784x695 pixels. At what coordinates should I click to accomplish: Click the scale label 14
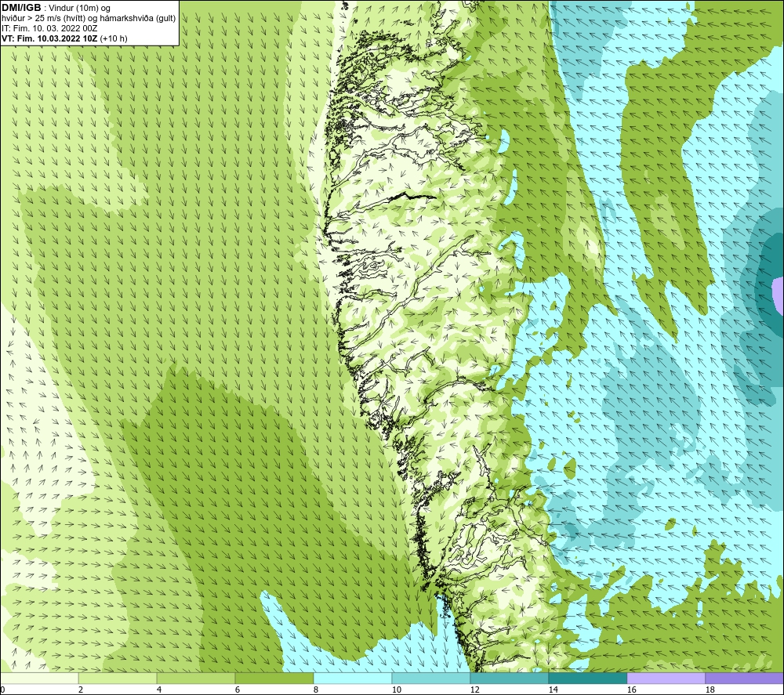[x=553, y=690]
